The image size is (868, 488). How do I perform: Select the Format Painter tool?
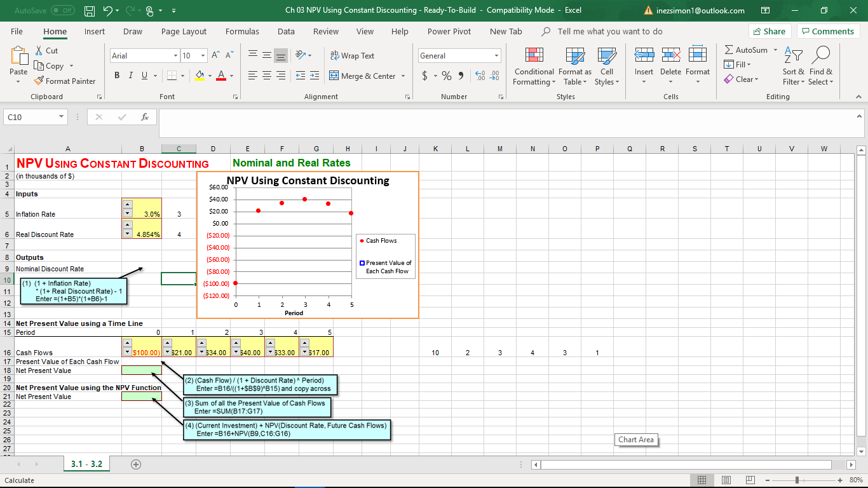point(65,81)
